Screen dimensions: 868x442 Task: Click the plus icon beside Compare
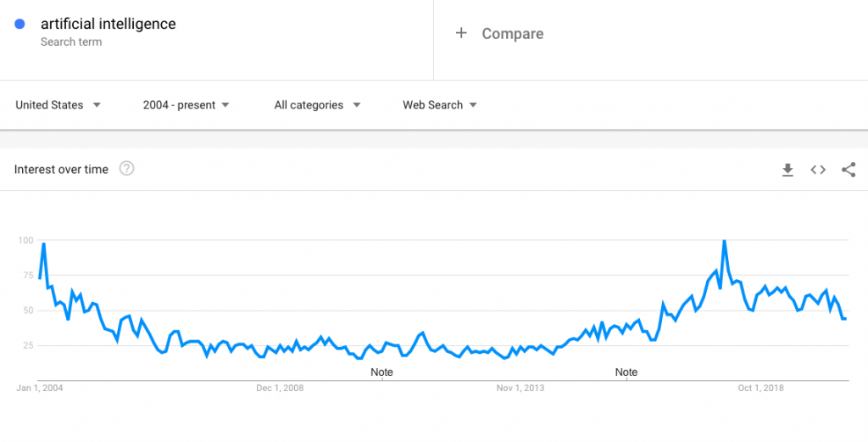461,33
